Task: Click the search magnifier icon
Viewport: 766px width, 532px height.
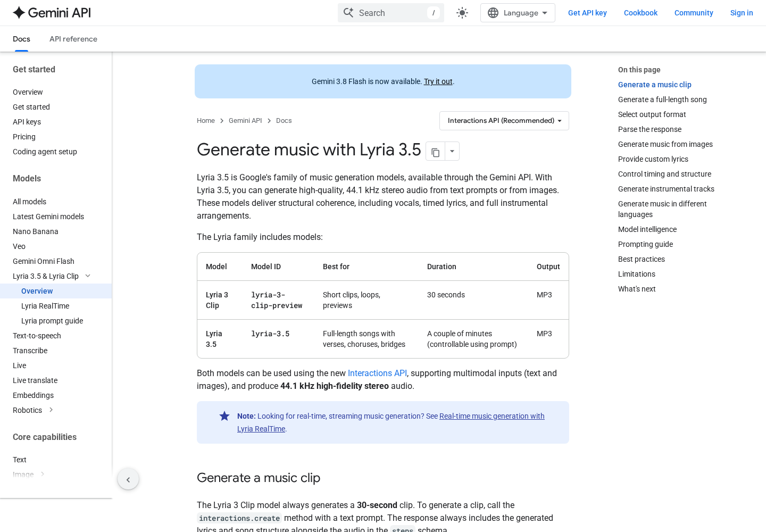Action: [348, 12]
